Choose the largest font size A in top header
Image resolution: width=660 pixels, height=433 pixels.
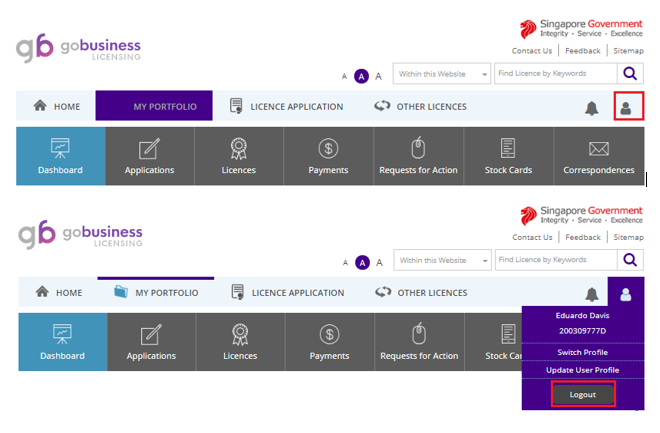pos(378,76)
